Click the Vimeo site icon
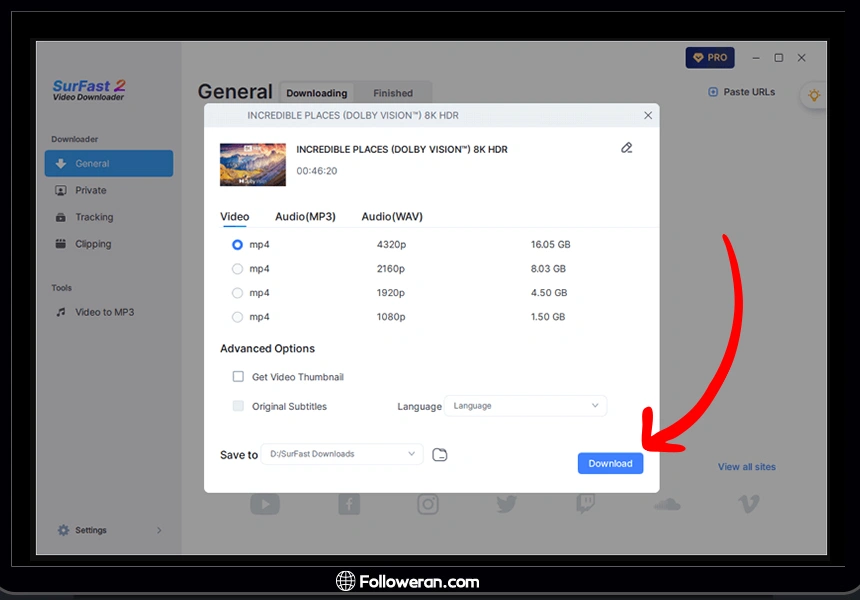860x600 pixels. [748, 505]
